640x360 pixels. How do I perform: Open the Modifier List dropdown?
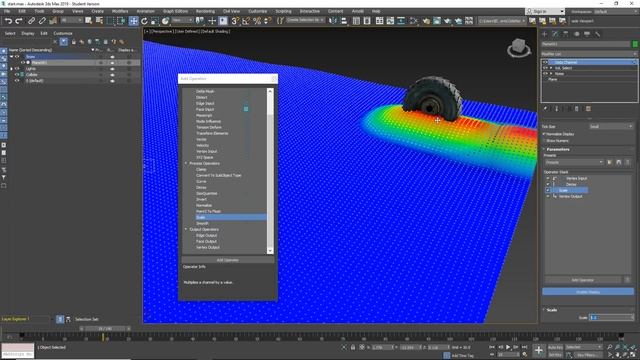point(589,54)
